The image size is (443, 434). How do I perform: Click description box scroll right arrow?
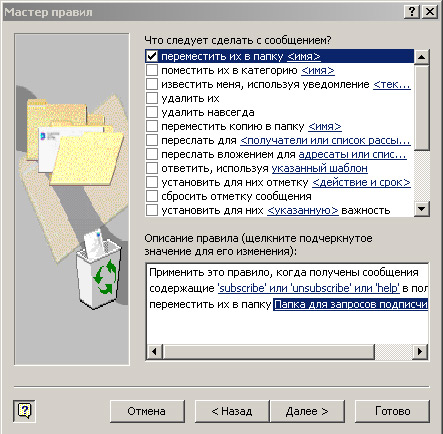pyautogui.click(x=420, y=351)
